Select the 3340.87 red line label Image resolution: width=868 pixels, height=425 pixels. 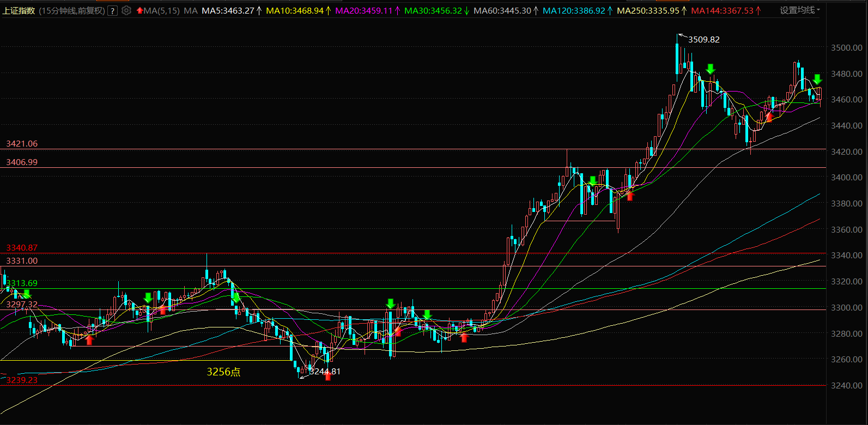(22, 248)
